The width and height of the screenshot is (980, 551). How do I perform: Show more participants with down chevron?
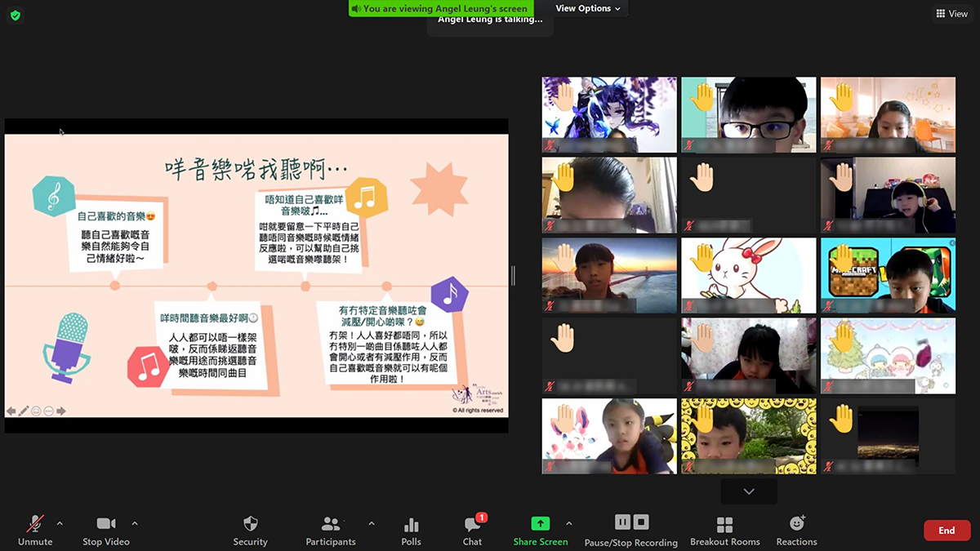coord(749,491)
